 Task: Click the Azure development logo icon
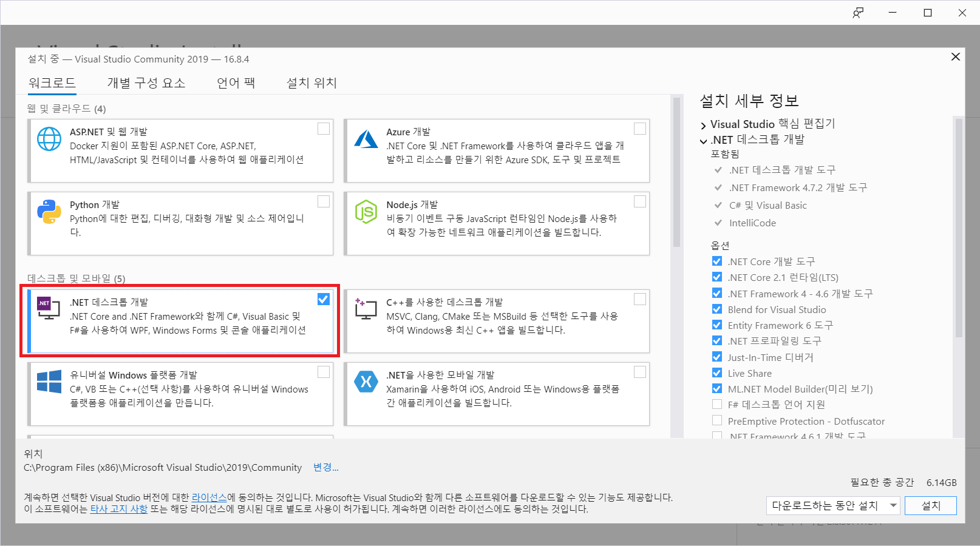click(366, 139)
